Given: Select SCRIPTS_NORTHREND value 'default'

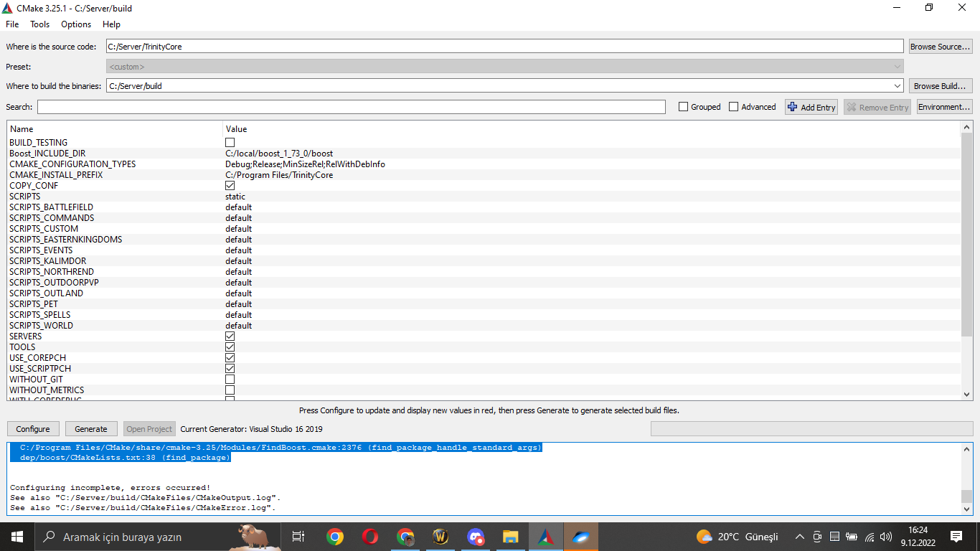Looking at the screenshot, I should (x=239, y=272).
